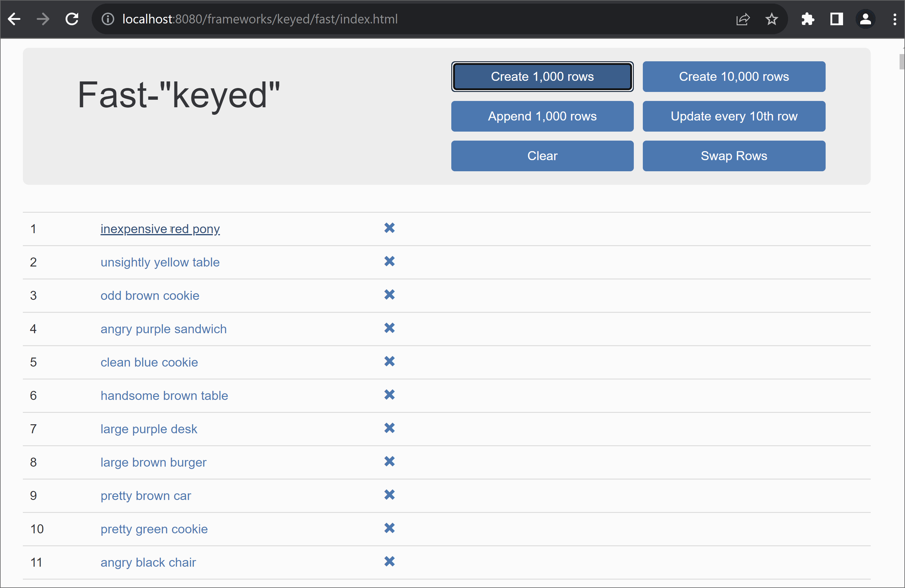The height and width of the screenshot is (588, 905).
Task: Select the inexpensive red pony link
Action: [x=160, y=229]
